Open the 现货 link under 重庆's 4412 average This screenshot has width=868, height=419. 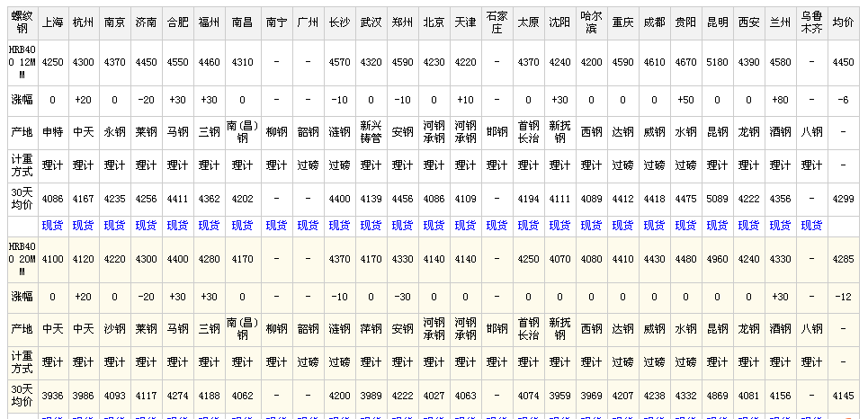tap(622, 226)
